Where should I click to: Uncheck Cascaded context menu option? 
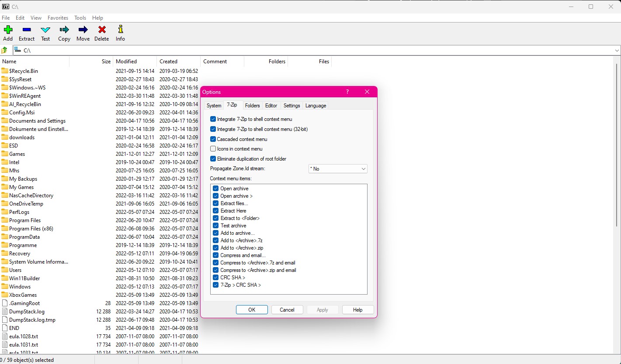213,139
